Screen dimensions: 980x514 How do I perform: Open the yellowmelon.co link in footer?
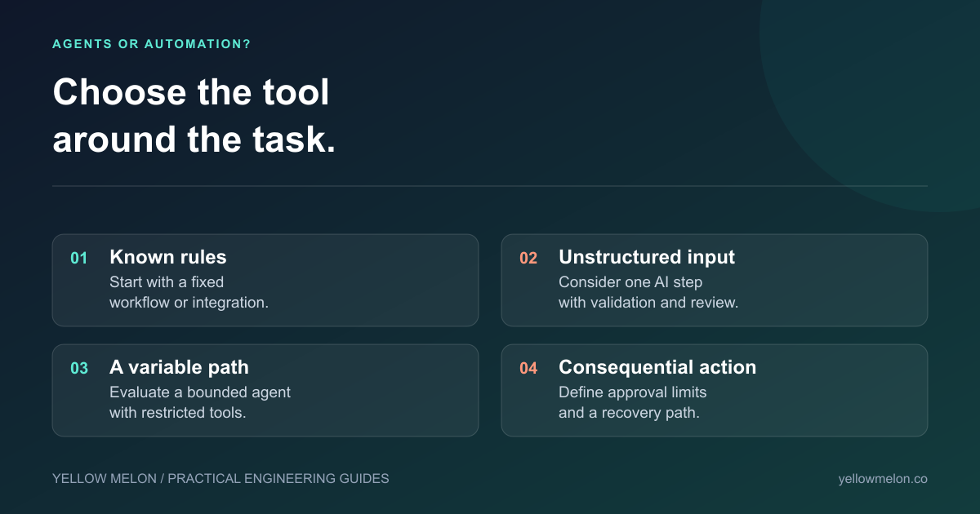point(883,479)
